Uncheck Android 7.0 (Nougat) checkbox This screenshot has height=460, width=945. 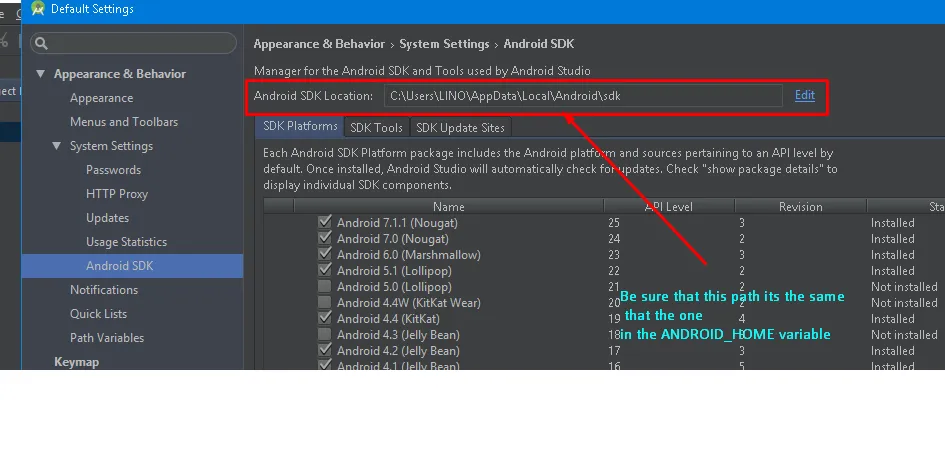click(x=325, y=238)
